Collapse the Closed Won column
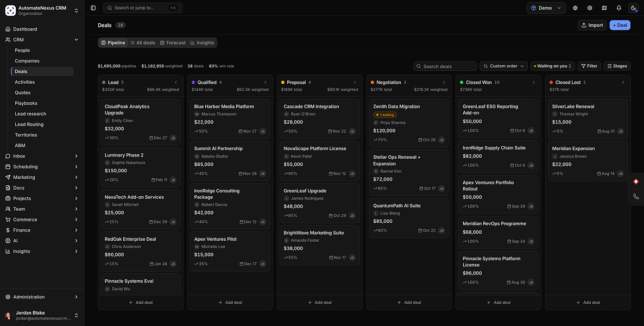Viewport: 644px width, 326px height. tap(534, 82)
